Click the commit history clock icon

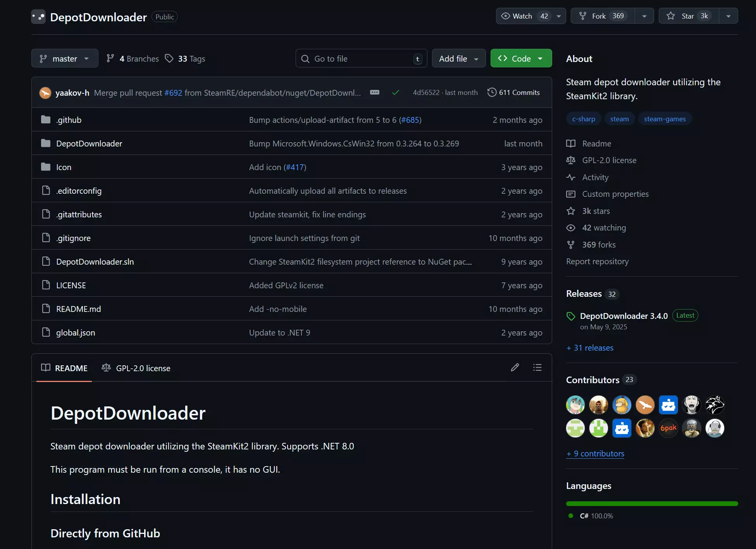pos(492,93)
